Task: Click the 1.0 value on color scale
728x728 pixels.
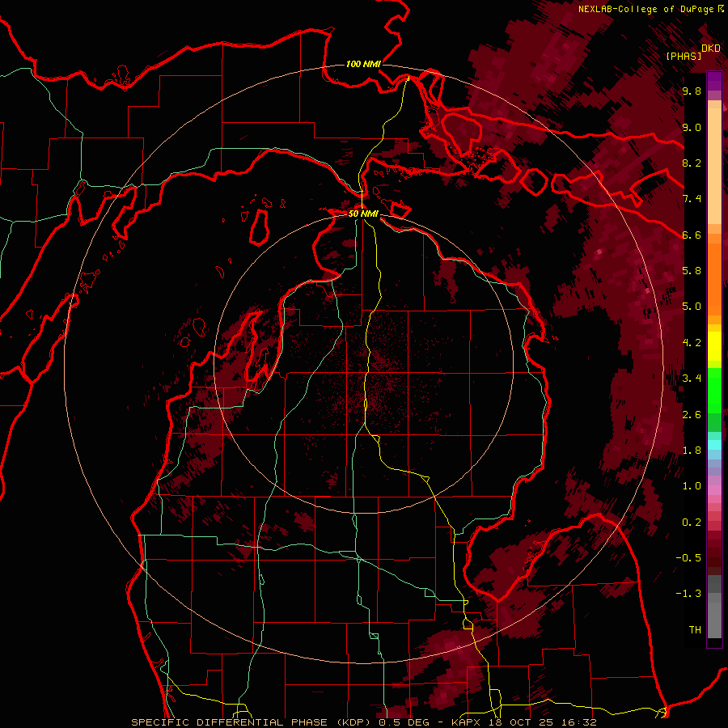Action: pyautogui.click(x=692, y=486)
